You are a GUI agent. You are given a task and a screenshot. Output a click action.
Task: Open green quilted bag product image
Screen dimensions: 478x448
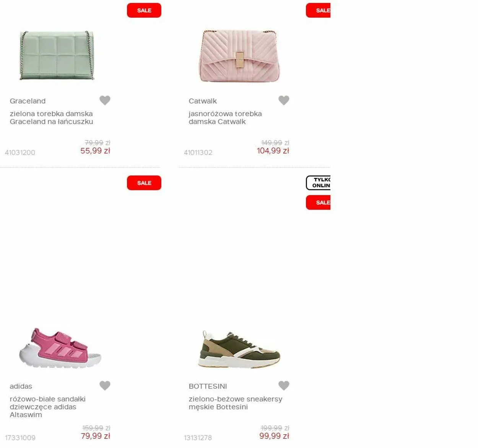pos(57,55)
